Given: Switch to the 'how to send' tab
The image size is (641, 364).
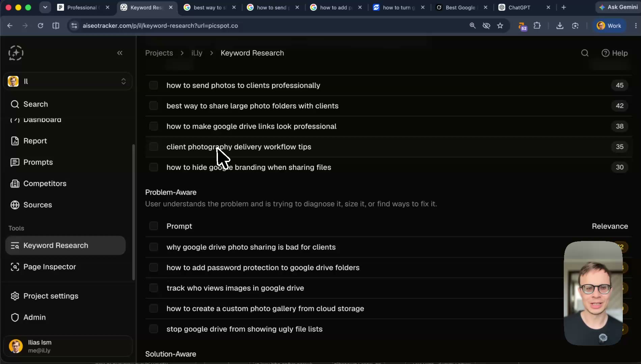Looking at the screenshot, I should pyautogui.click(x=273, y=7).
